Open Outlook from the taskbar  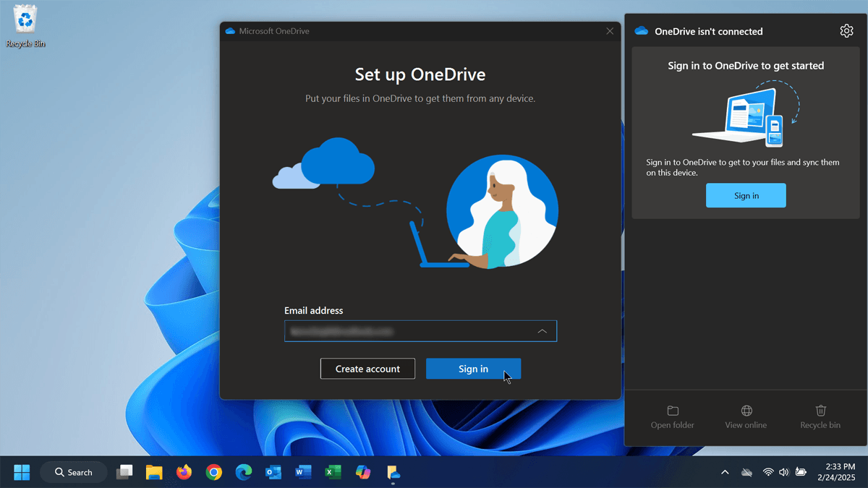[273, 472]
